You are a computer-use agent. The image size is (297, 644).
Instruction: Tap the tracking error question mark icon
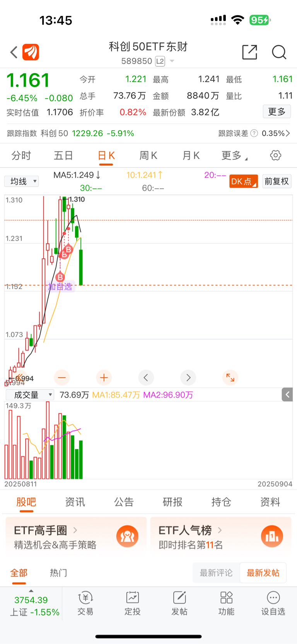click(254, 133)
